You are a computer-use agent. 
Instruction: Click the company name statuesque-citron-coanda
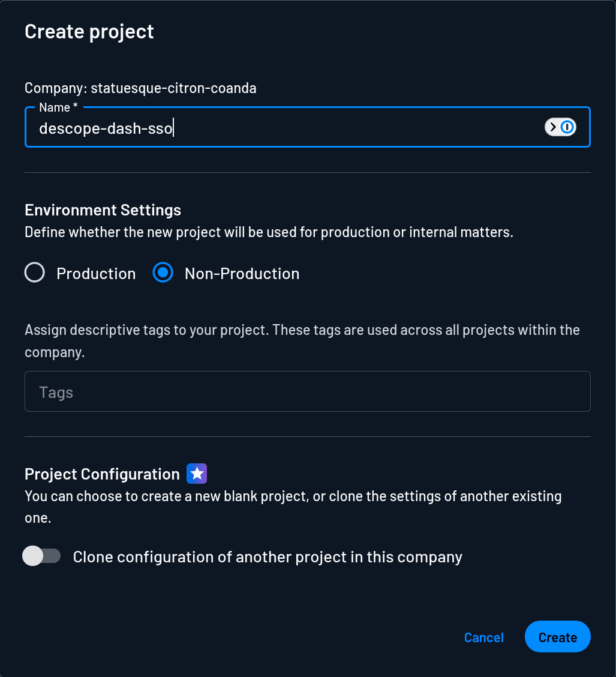(172, 88)
